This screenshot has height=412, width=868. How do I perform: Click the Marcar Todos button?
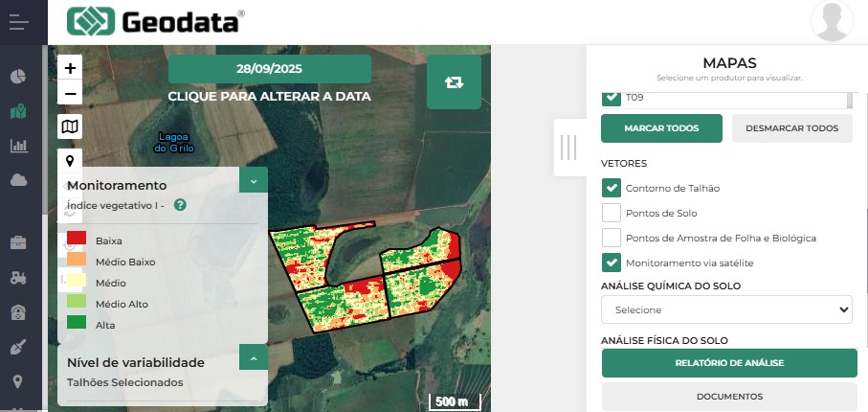[661, 128]
